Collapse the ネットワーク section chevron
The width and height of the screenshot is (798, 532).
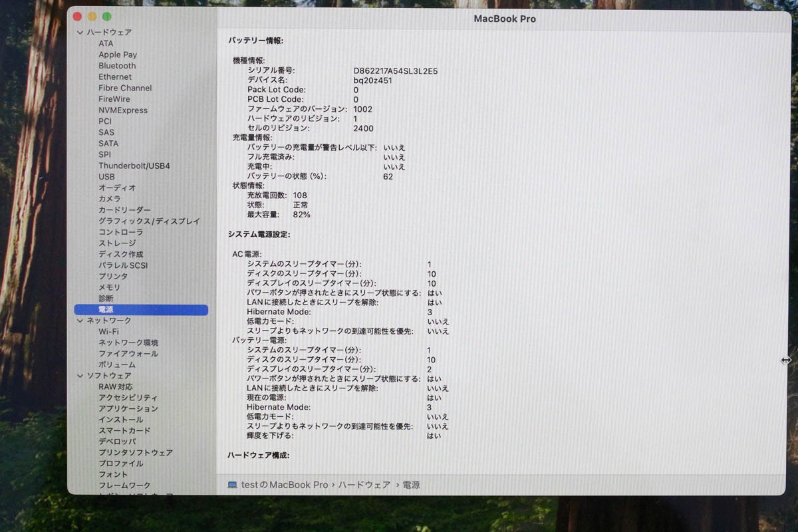[x=80, y=321]
